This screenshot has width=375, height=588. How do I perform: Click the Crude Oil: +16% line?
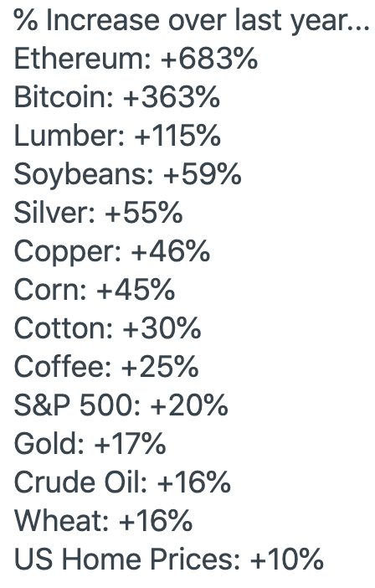[122, 482]
